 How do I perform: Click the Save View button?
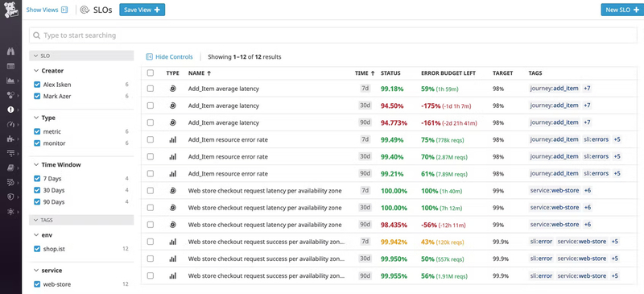click(x=142, y=10)
